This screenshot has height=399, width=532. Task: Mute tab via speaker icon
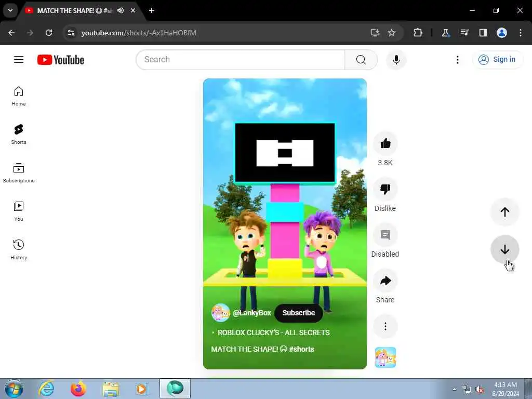click(x=121, y=10)
